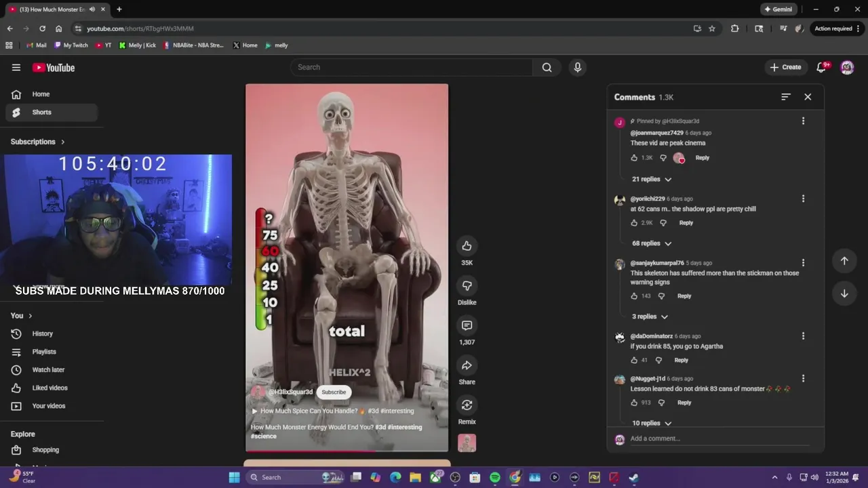Expand the 3 replies thread

650,317
